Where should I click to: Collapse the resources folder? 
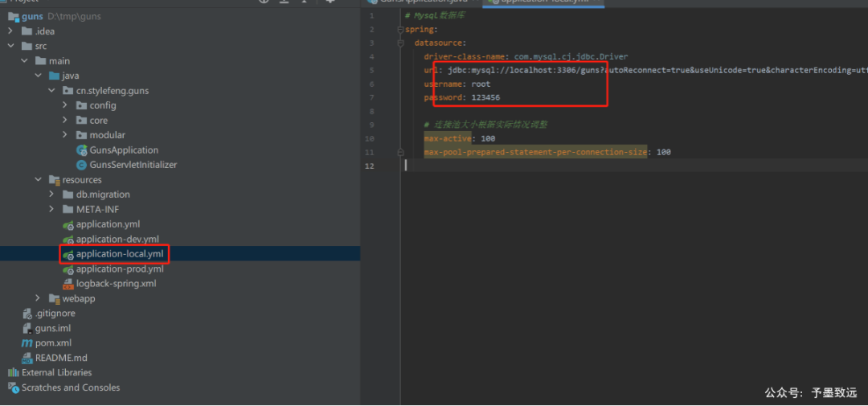pos(38,180)
